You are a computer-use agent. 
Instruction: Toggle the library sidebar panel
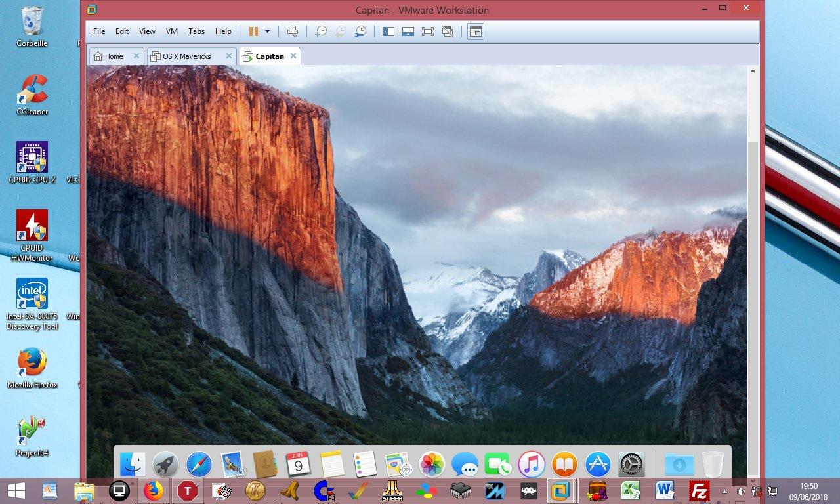(388, 31)
